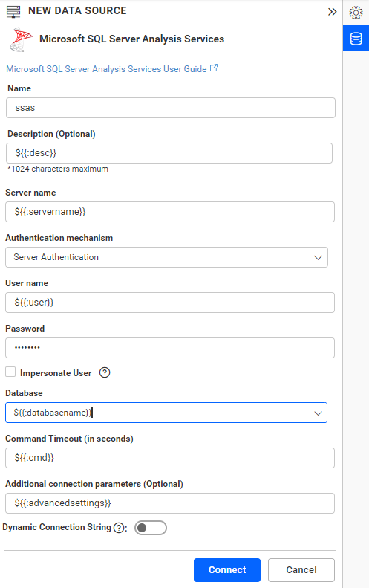Focus the Name input field
This screenshot has width=369, height=588.
coord(171,108)
